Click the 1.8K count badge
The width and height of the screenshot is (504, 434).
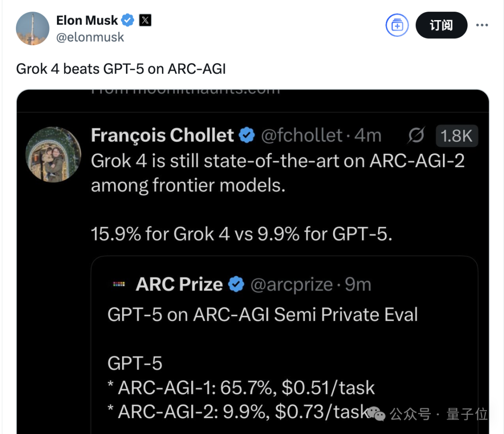point(456,136)
